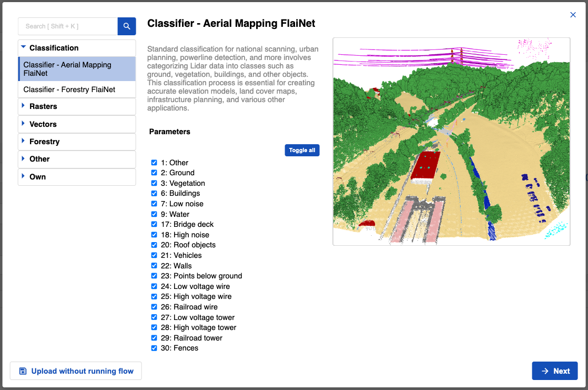588x390 pixels.
Task: Select Classifier - Forestry FlaiNet
Action: tap(77, 89)
